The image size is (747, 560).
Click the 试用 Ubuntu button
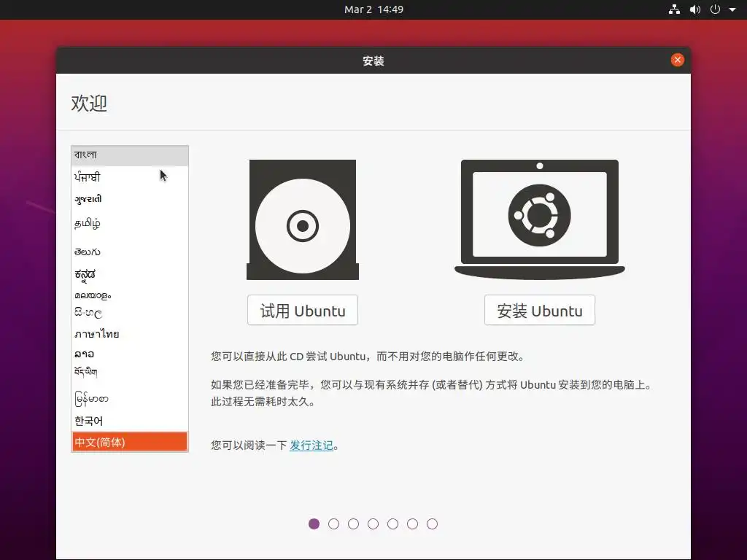(303, 311)
